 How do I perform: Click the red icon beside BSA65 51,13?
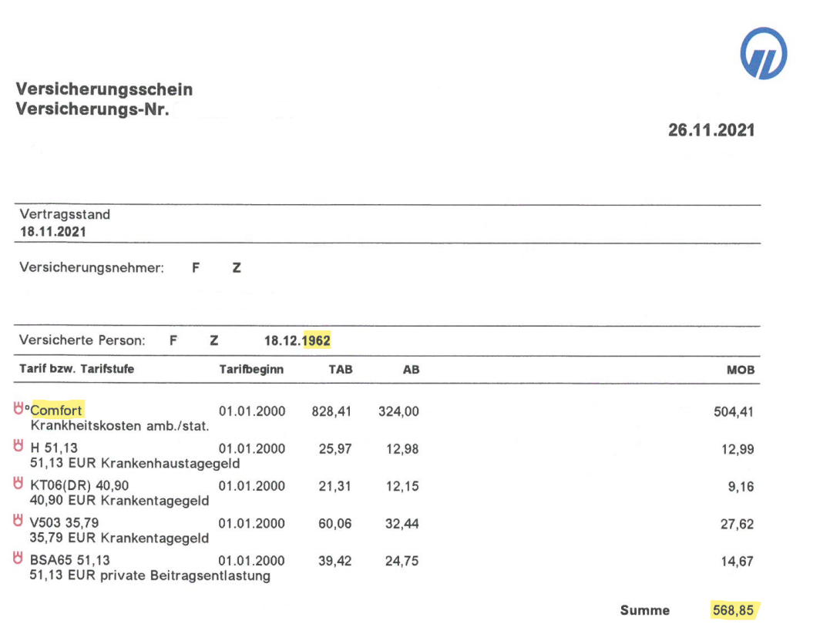18,559
